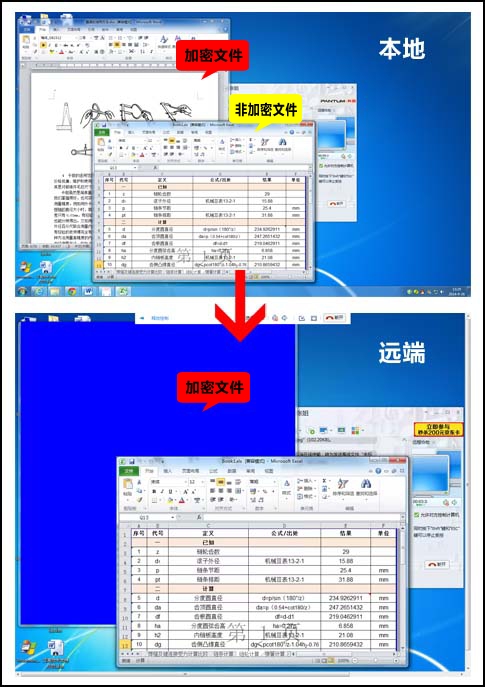Image resolution: width=485 pixels, height=687 pixels.
Task: Click the Paste clipboard icon in remote Excel
Action: tap(127, 484)
